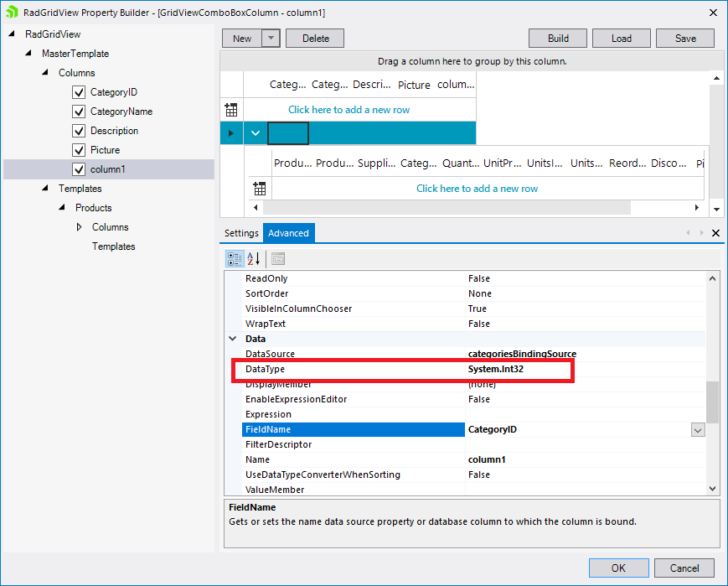Click the Load button
Image resolution: width=728 pixels, height=586 pixels.
click(x=622, y=38)
